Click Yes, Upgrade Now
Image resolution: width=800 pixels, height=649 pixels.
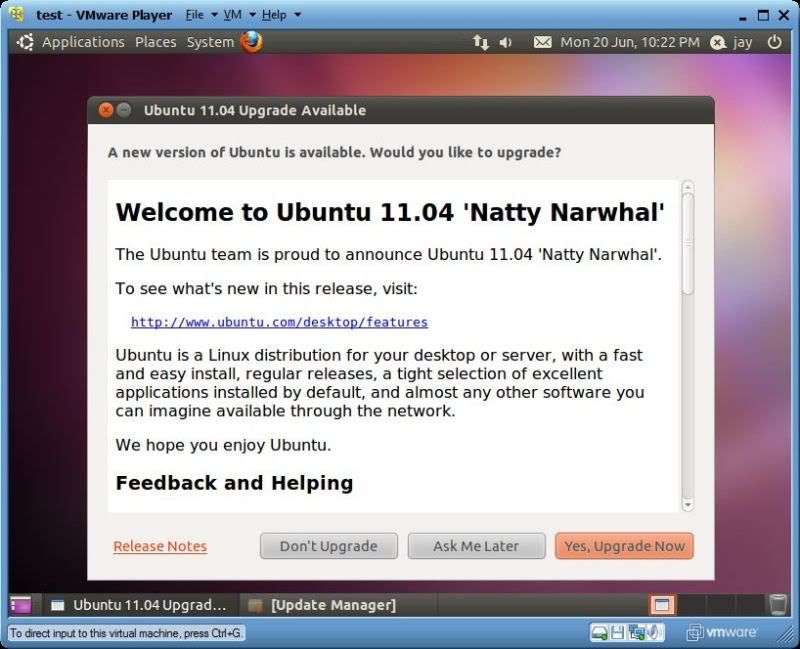[624, 546]
